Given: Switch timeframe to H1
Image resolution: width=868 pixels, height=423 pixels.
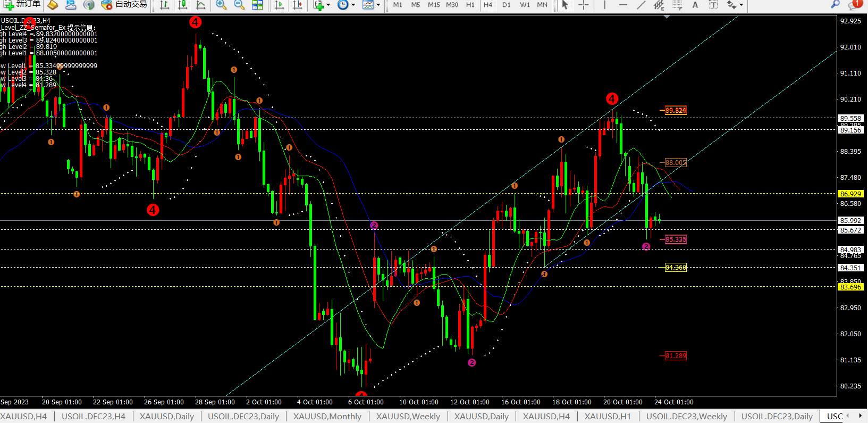Looking at the screenshot, I should [470, 5].
